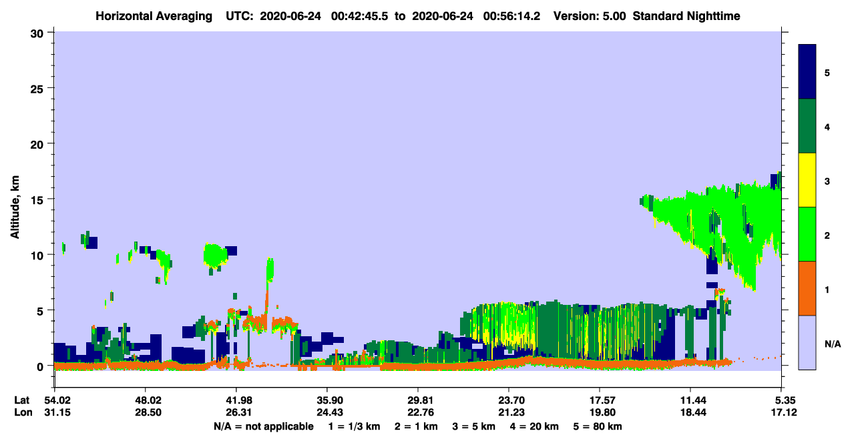Click 'Standard Nighttime' in the title

coord(686,15)
